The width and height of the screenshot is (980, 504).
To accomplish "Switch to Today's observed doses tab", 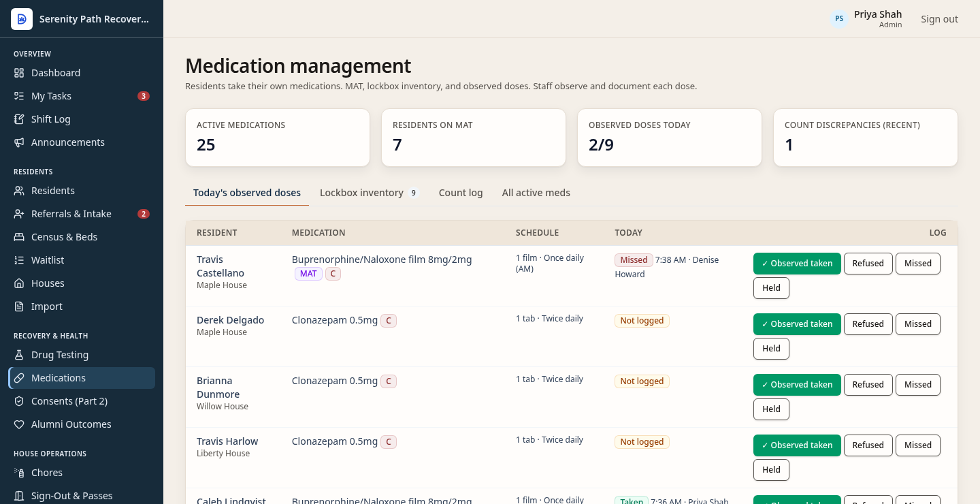I will (247, 193).
